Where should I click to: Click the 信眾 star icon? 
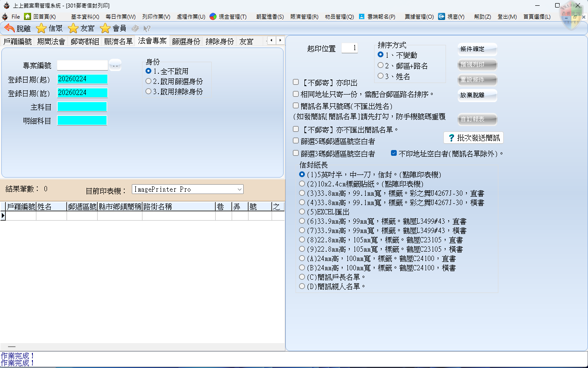point(41,28)
